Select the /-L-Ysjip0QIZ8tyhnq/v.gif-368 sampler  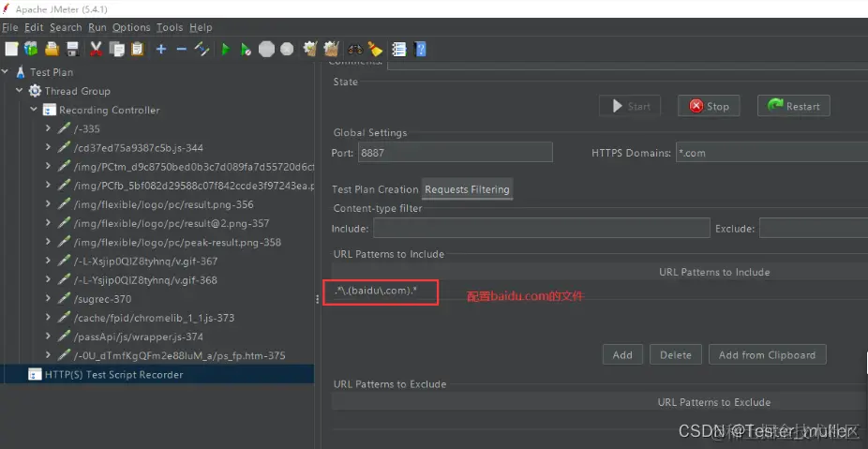coord(145,280)
